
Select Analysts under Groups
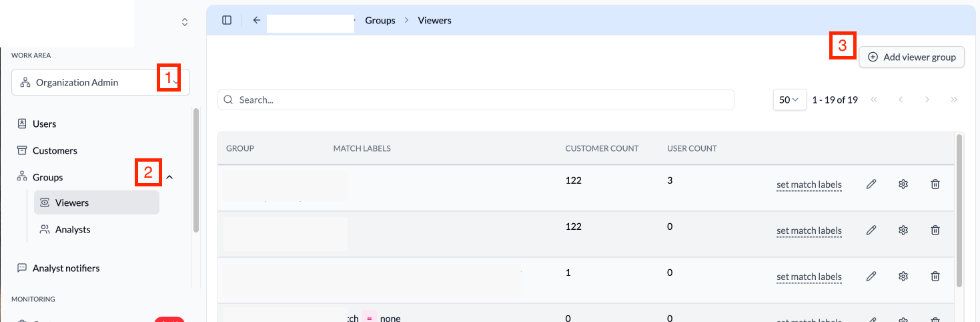coord(72,229)
